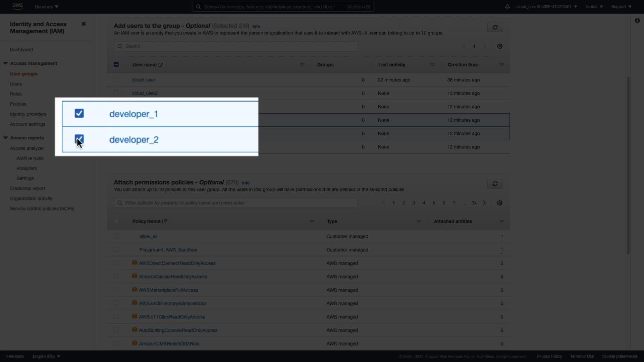Open the Services dropdown menu
This screenshot has width=644, height=362.
tap(46, 7)
